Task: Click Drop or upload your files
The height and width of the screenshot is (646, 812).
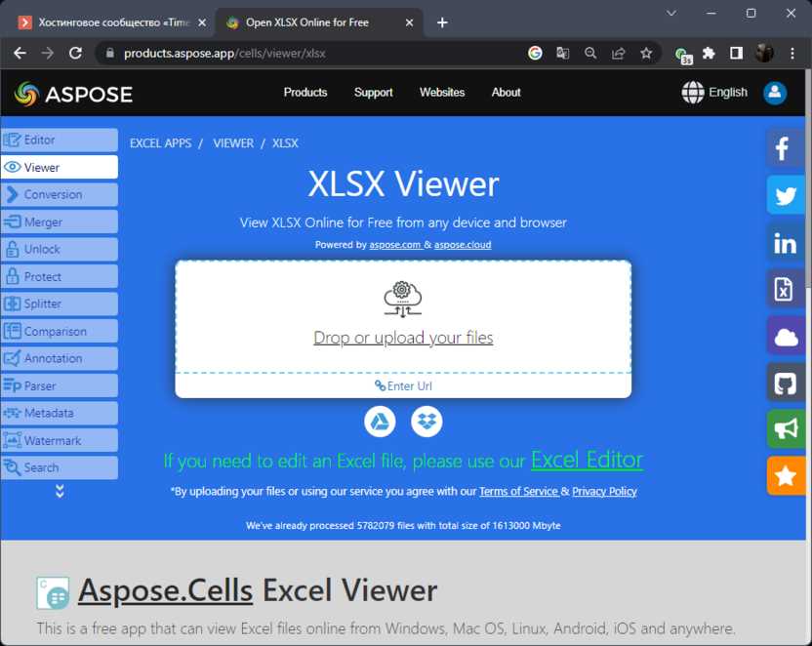Action: 403,338
